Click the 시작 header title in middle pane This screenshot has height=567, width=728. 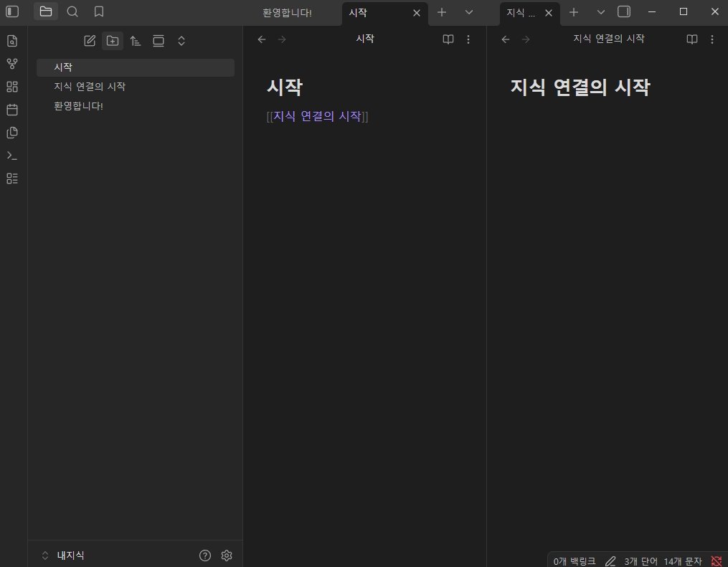(365, 39)
